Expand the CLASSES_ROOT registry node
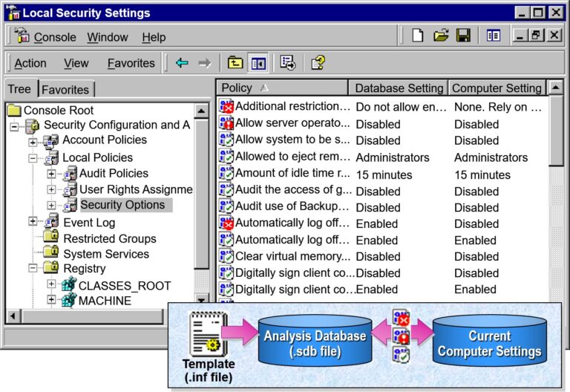 click(x=51, y=284)
